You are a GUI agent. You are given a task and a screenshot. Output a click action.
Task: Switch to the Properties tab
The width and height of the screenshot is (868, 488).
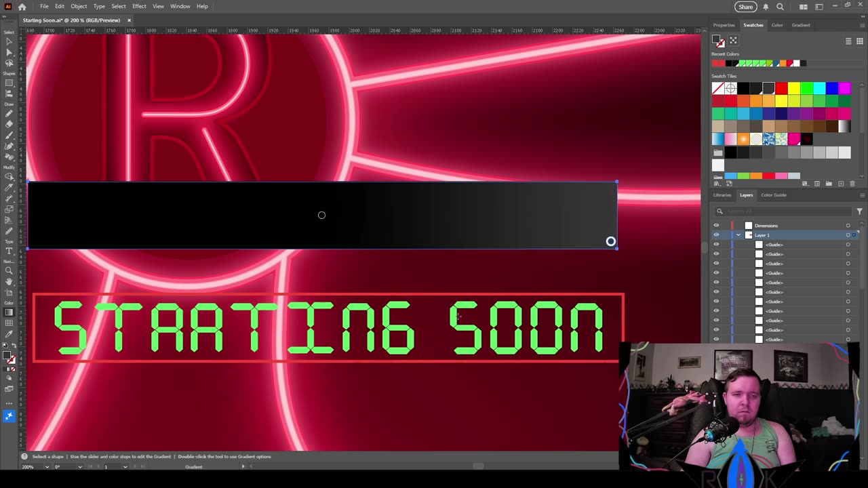(724, 25)
